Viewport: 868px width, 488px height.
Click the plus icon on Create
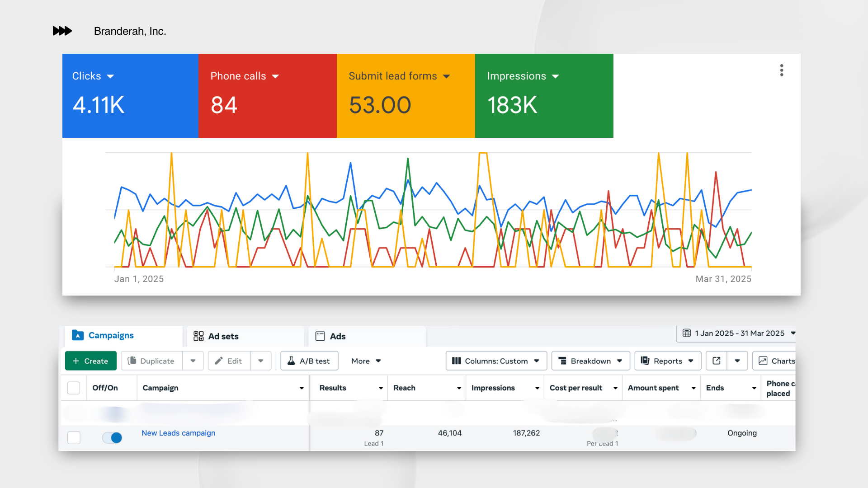coord(76,361)
